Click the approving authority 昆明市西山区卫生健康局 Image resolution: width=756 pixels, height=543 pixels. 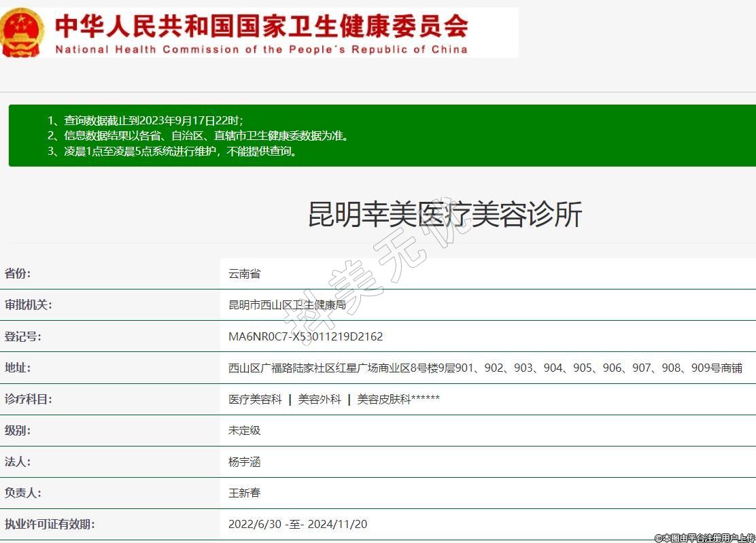(287, 305)
